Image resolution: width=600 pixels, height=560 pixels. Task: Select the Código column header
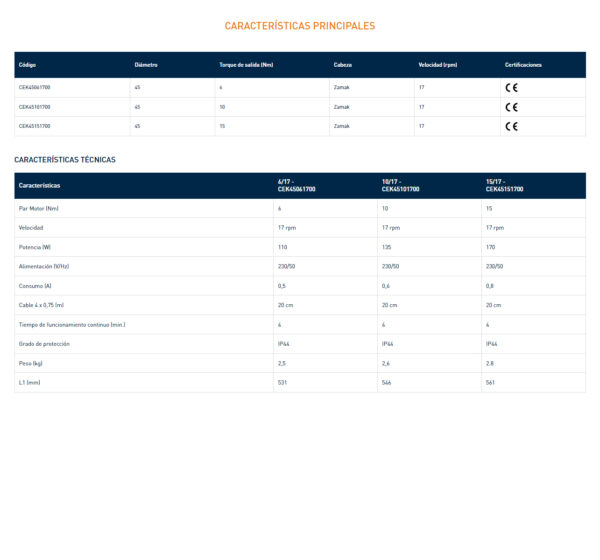[26, 65]
